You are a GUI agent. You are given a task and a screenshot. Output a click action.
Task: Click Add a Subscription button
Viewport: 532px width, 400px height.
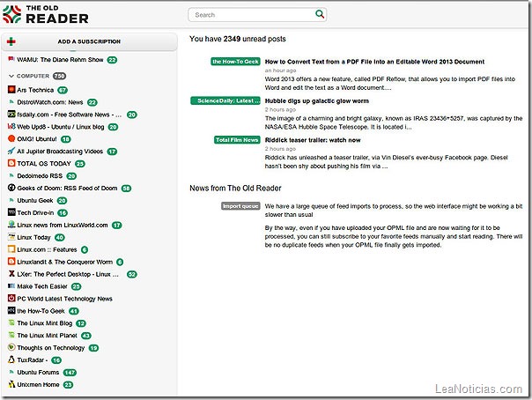[x=89, y=41]
